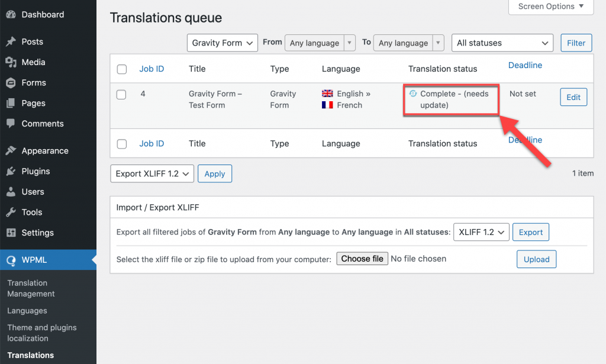The image size is (606, 364).
Task: Open the Media menu
Action: pos(33,62)
